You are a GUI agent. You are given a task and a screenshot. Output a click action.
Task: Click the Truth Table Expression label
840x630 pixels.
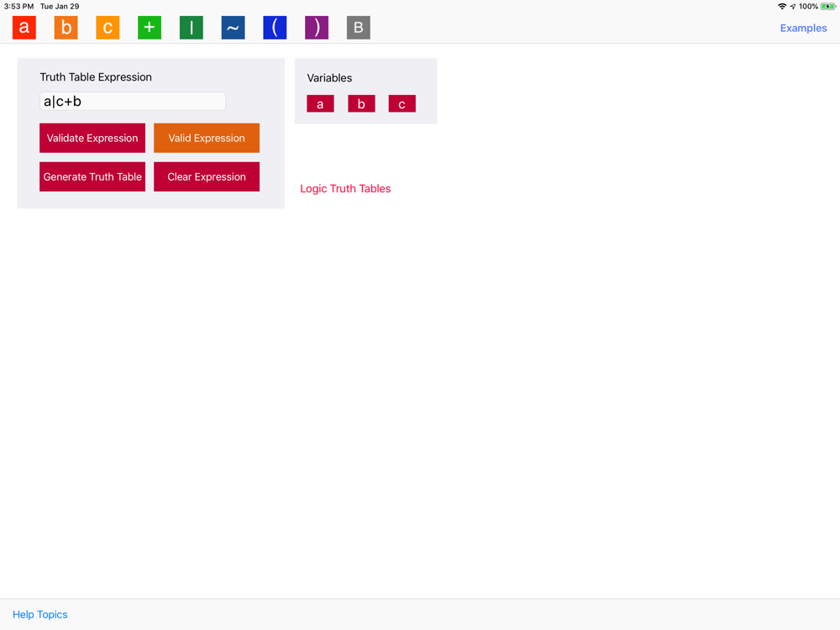tap(96, 76)
